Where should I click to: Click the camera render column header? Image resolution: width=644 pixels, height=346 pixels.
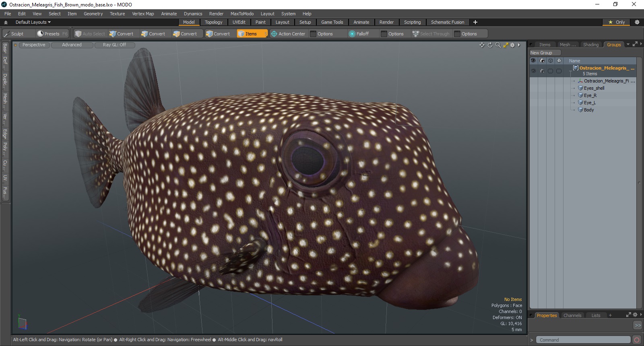click(x=542, y=61)
